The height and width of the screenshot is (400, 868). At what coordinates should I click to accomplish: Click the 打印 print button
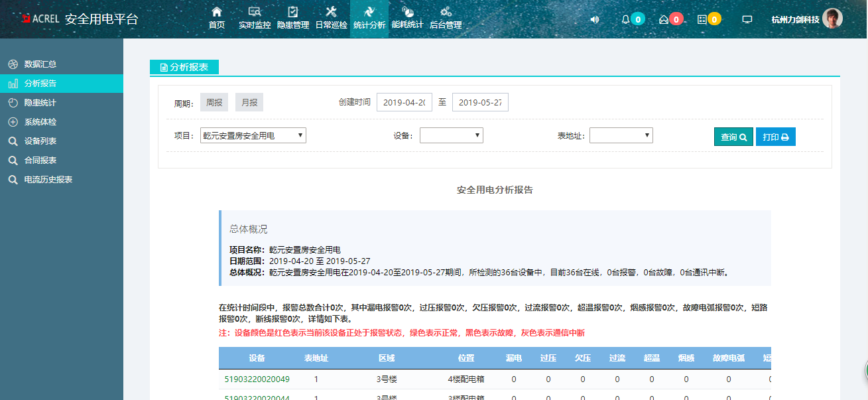coord(775,137)
